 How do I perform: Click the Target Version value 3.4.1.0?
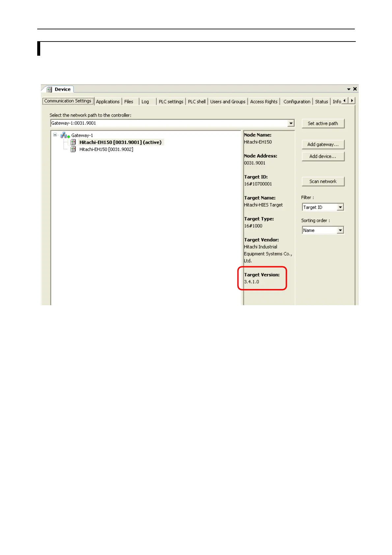click(251, 282)
